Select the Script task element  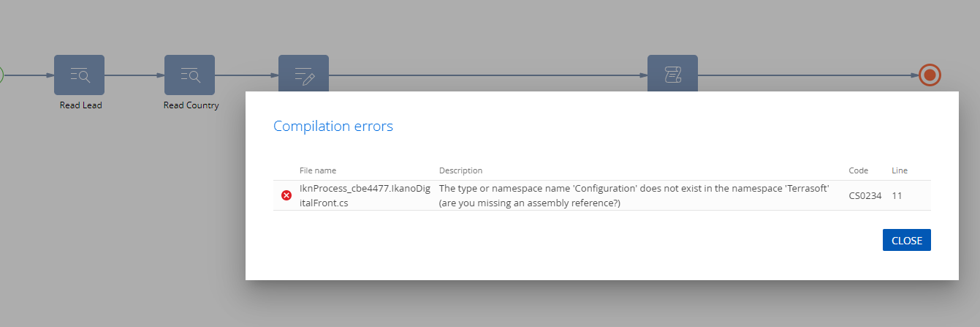click(x=672, y=73)
